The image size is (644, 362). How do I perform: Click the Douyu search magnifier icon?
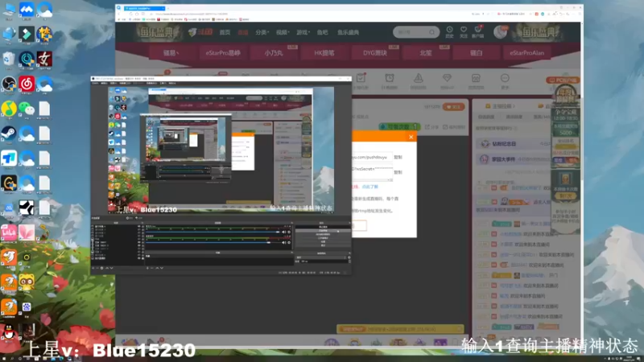tap(432, 32)
